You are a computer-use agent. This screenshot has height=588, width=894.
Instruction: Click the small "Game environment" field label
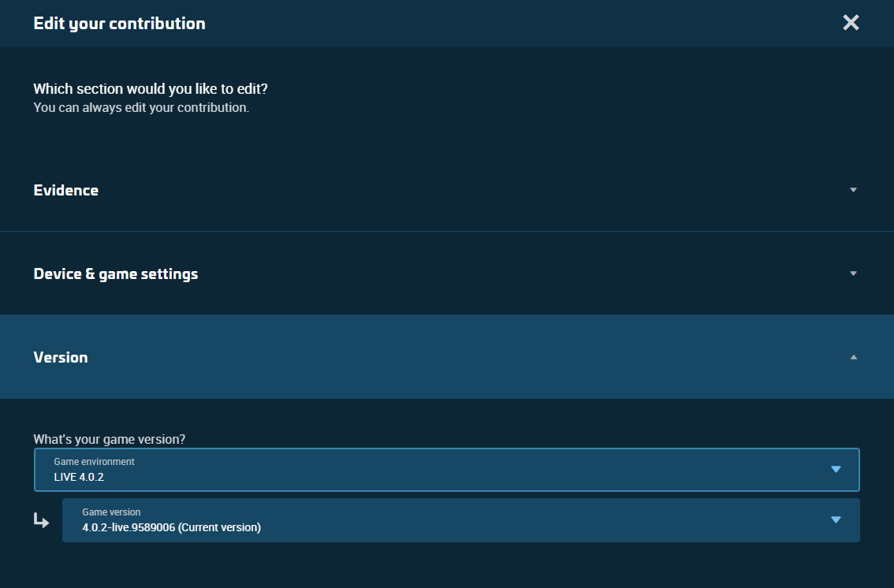(94, 462)
